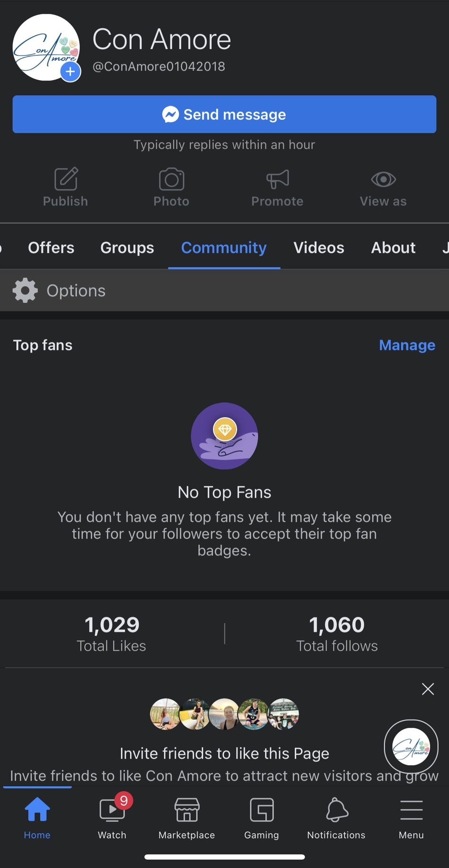Open the Options gear settings
449x868 pixels.
[25, 290]
